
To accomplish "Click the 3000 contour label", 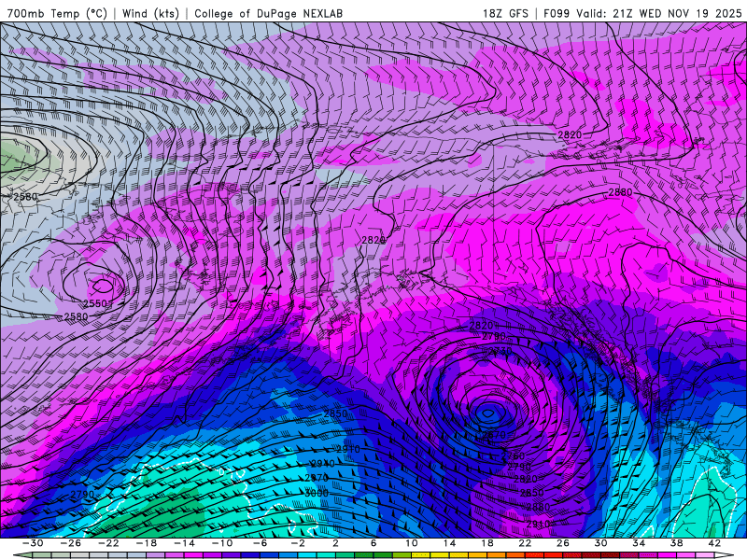I will [x=317, y=493].
